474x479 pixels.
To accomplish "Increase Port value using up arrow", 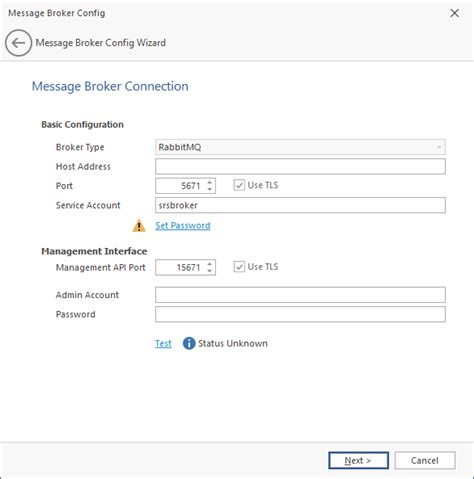I will 210,182.
